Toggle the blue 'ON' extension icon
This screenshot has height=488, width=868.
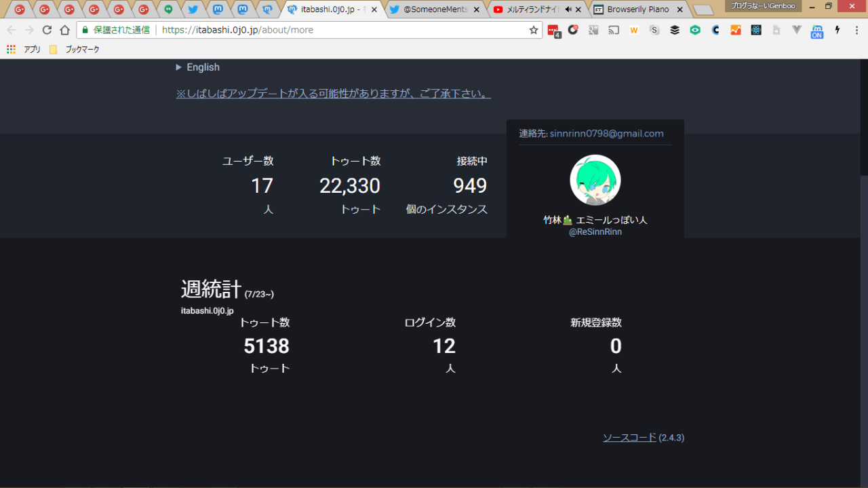[x=817, y=31]
